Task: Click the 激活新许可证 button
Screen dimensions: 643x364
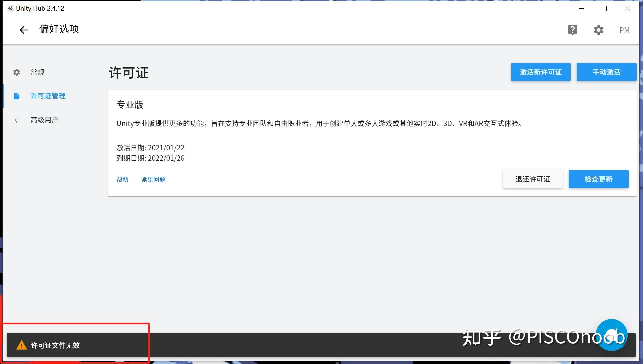Action: click(x=540, y=72)
